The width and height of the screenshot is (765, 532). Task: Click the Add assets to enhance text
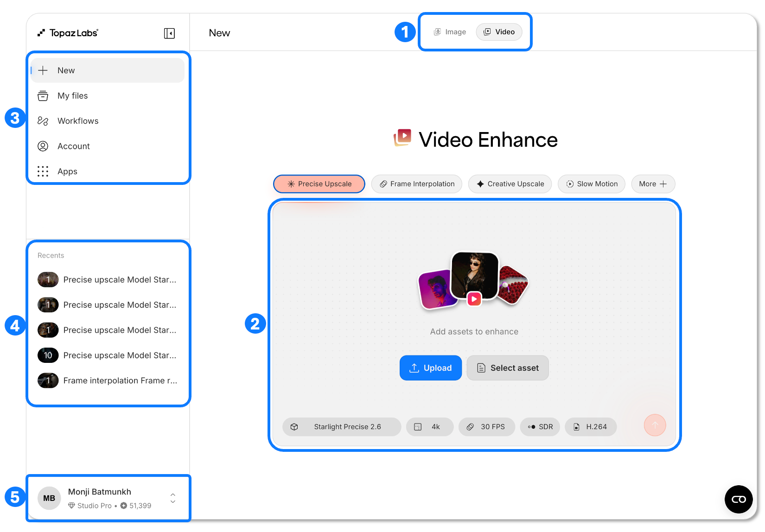click(474, 332)
